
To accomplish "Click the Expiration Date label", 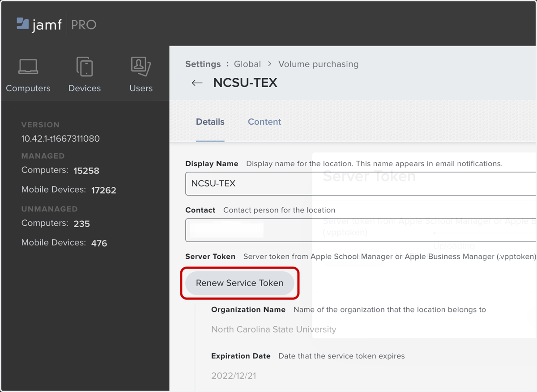I will tap(241, 356).
